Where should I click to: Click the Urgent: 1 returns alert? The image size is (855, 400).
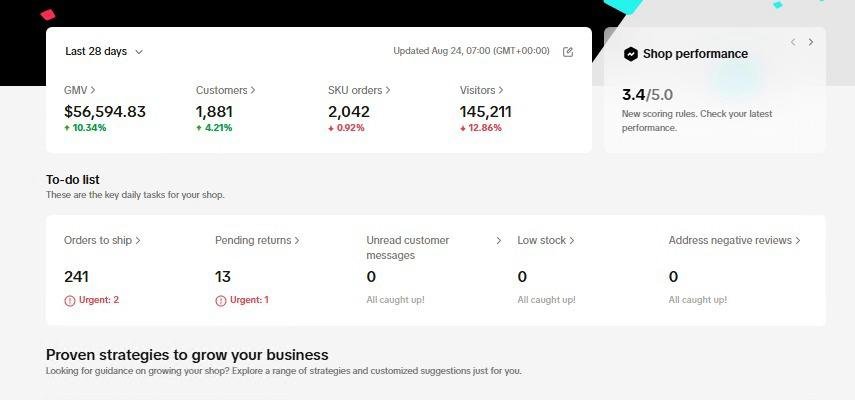tap(242, 300)
